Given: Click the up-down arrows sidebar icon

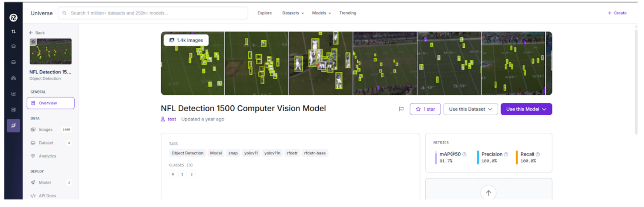Looking at the screenshot, I should 13,31.
